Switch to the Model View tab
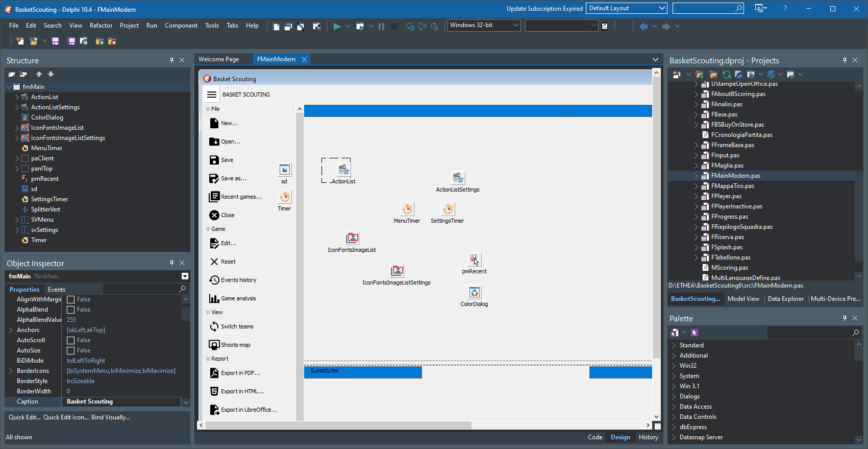 coord(743,299)
